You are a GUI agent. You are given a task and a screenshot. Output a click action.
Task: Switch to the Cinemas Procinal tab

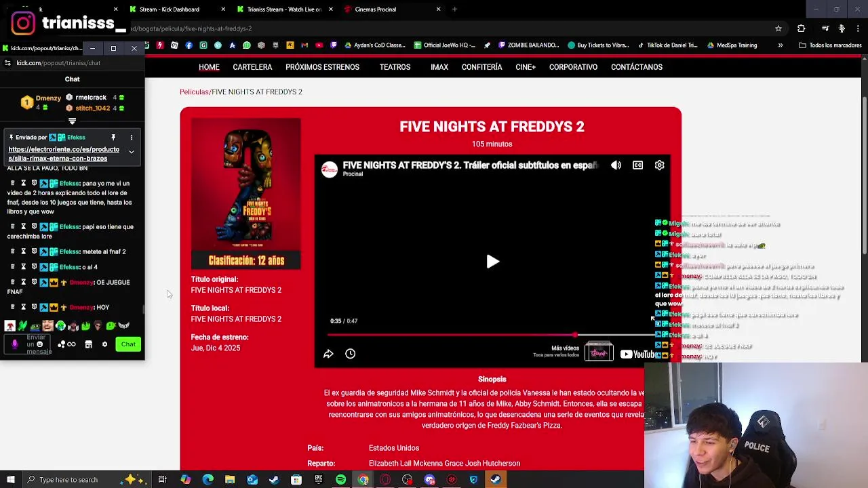point(392,9)
